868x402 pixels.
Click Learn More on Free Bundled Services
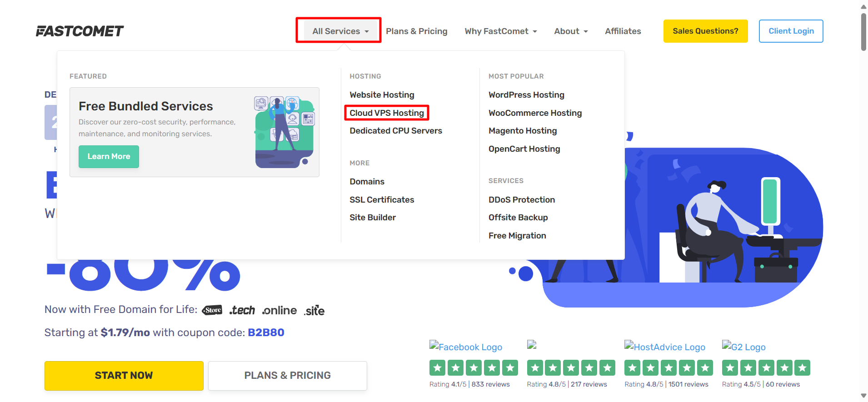(x=109, y=156)
